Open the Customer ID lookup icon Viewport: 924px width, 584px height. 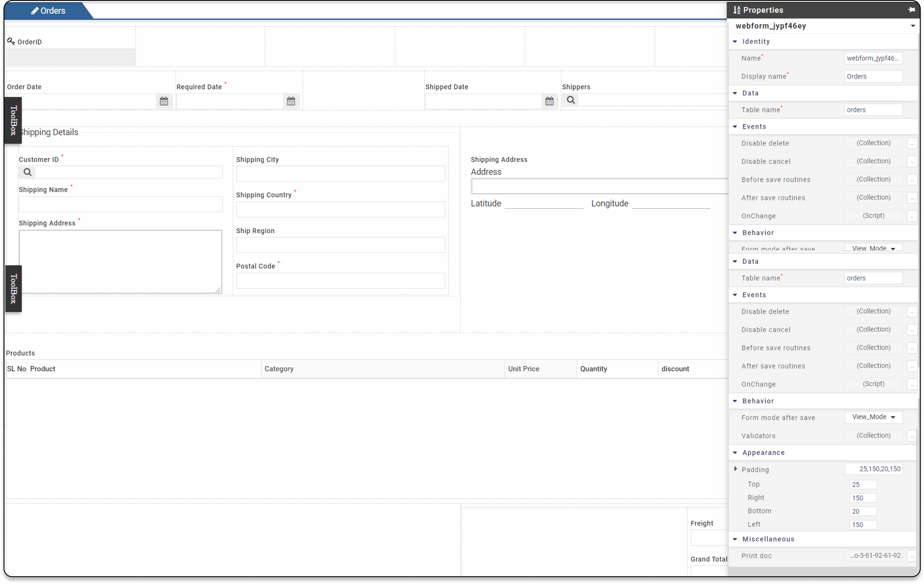[27, 172]
